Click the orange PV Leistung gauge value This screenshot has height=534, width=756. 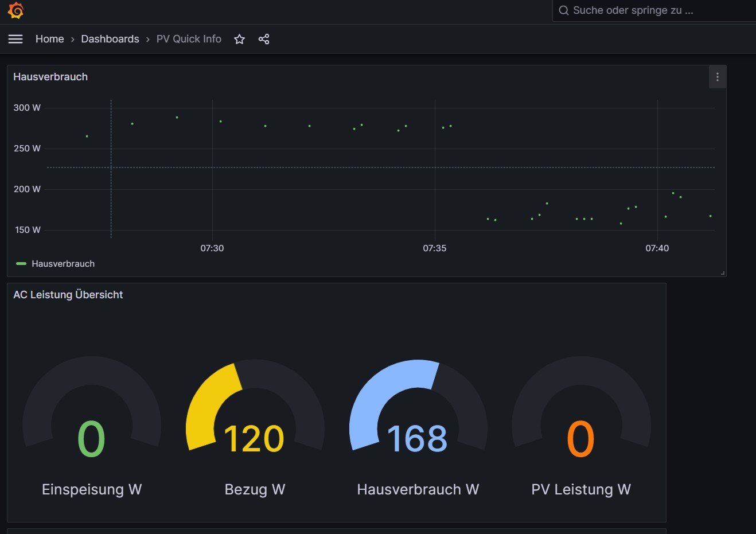pos(580,439)
